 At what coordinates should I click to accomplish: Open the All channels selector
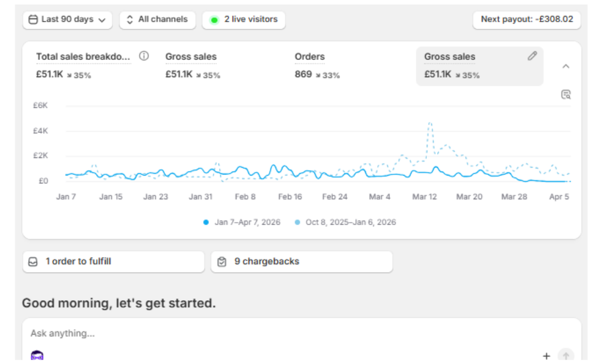157,20
